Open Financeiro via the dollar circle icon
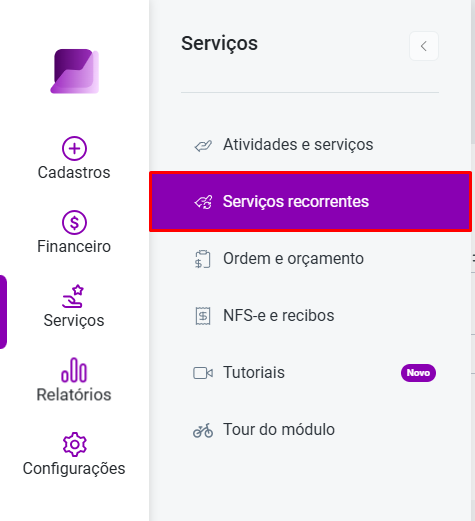 tap(74, 222)
